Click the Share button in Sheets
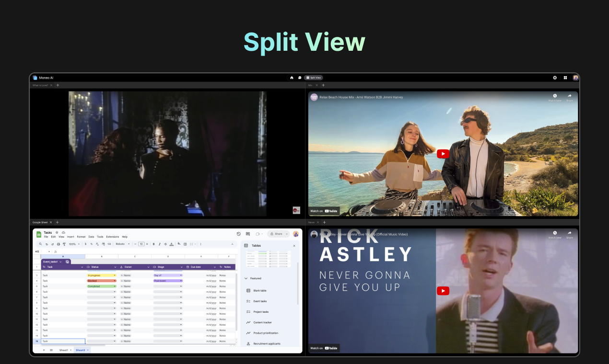The image size is (609, 364). coord(277,234)
